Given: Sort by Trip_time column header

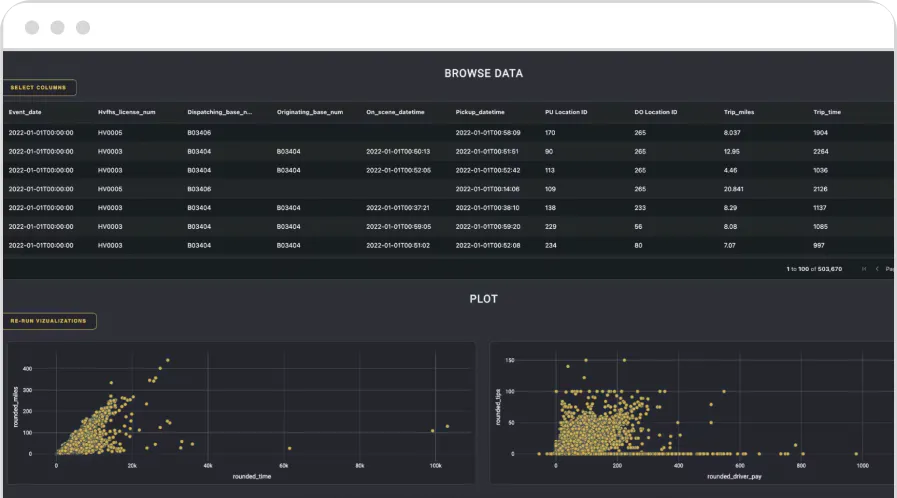Looking at the screenshot, I should tap(827, 112).
